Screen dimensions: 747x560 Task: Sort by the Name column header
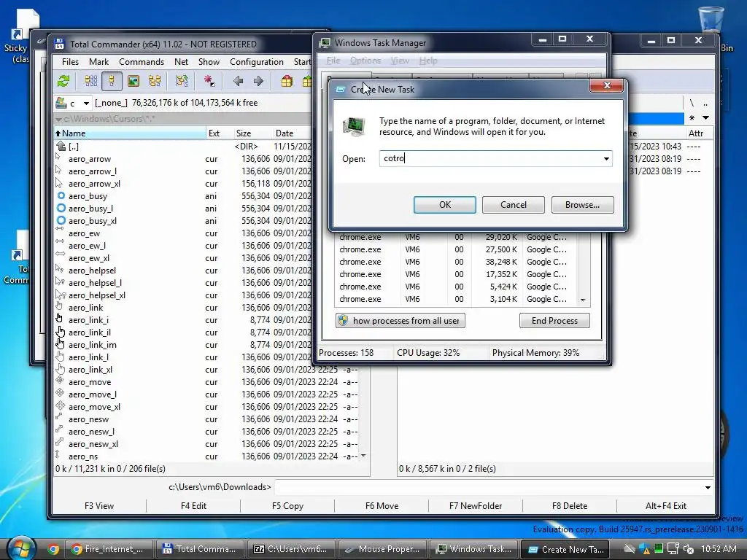(130, 133)
